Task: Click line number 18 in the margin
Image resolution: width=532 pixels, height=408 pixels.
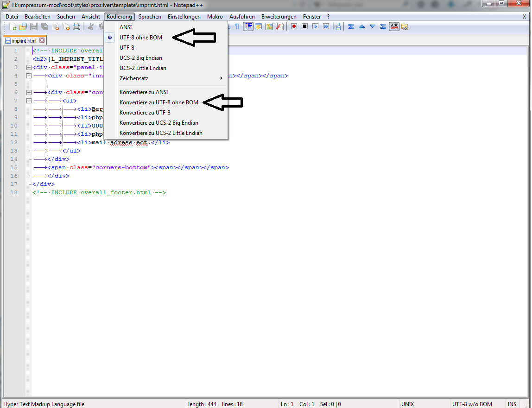Action: click(14, 192)
